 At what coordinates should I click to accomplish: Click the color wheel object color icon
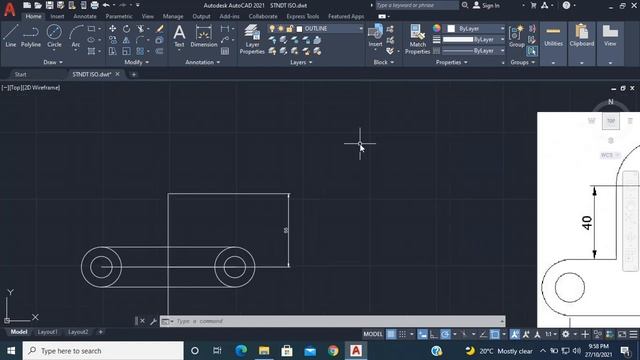(437, 28)
